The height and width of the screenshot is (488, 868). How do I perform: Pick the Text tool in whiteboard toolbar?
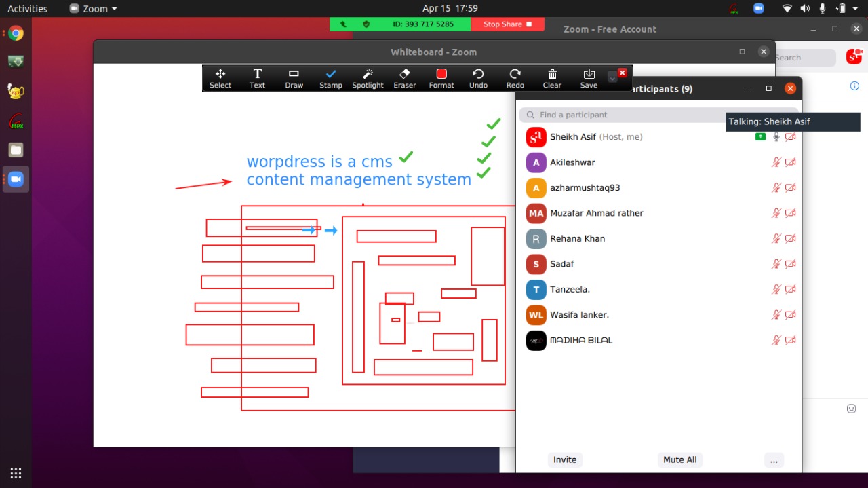tap(258, 78)
